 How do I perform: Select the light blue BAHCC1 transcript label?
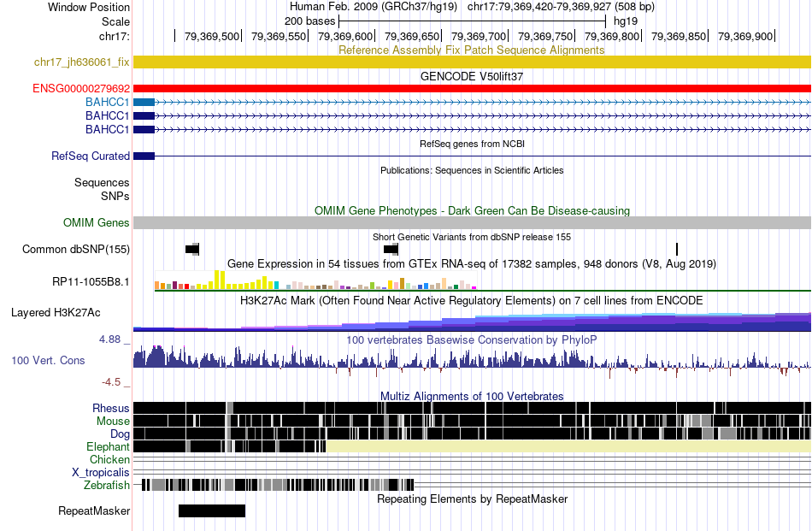107,102
